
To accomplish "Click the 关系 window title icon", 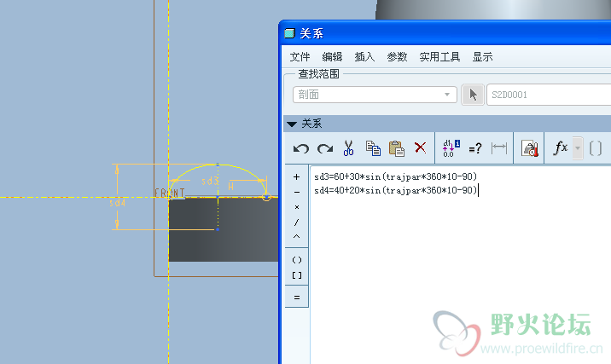I will click(289, 33).
